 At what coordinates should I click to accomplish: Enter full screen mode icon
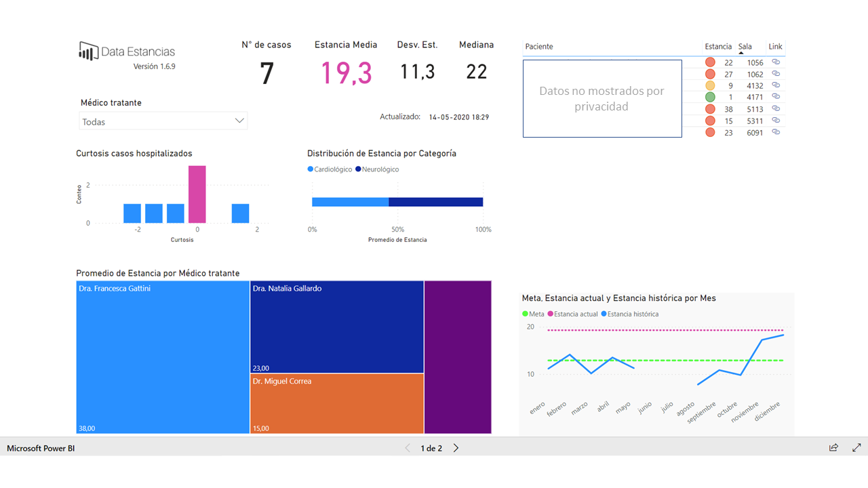(856, 448)
